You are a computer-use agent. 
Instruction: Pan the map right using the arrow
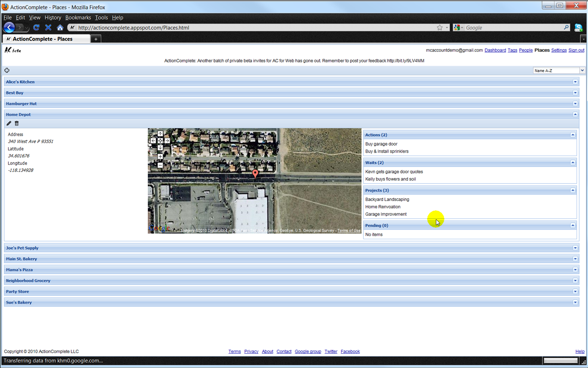[167, 141]
